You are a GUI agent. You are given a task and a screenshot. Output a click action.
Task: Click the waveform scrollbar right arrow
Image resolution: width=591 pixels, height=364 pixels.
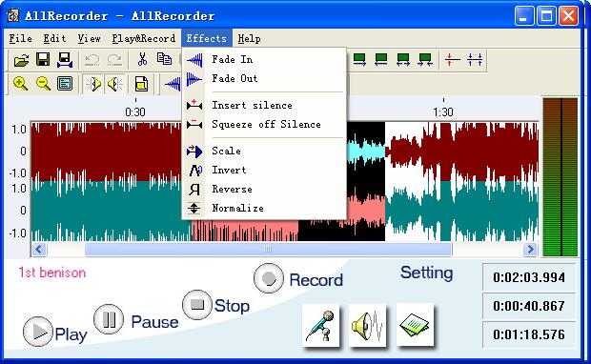530,249
